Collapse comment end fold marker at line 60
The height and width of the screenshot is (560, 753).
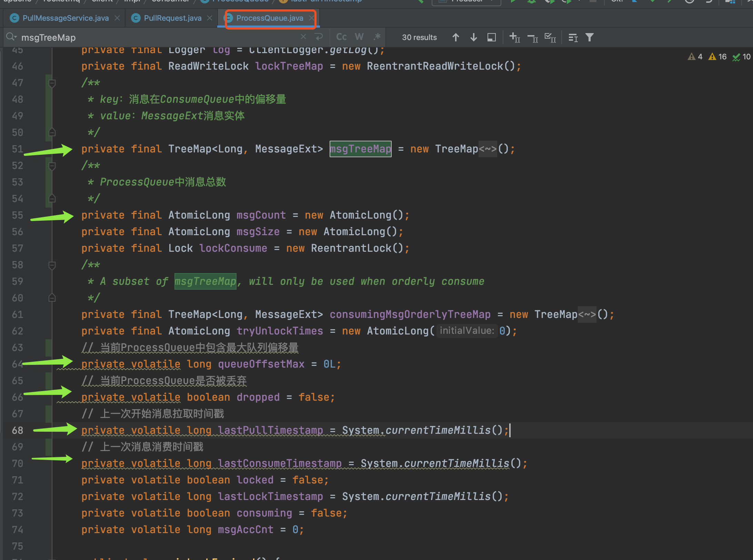pyautogui.click(x=52, y=298)
